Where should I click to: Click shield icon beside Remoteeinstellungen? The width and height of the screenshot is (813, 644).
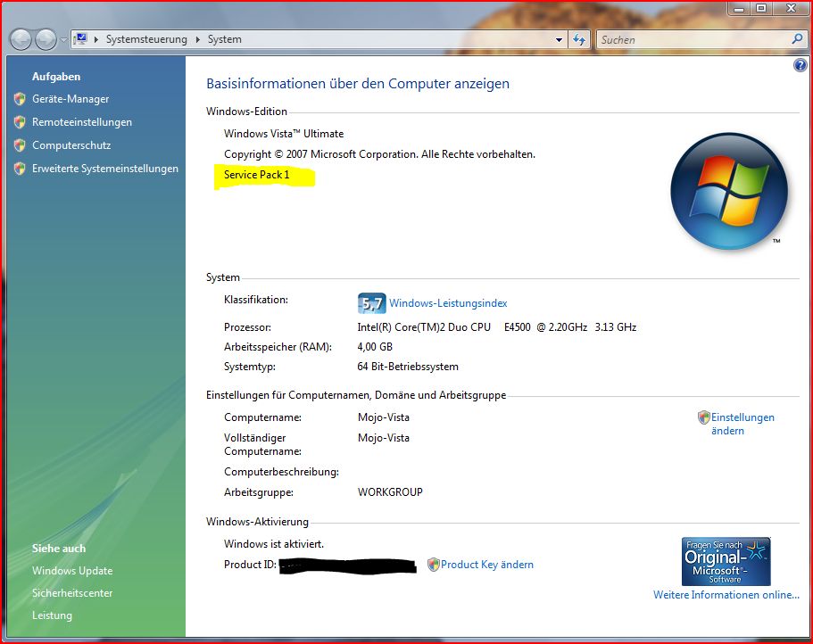(20, 122)
